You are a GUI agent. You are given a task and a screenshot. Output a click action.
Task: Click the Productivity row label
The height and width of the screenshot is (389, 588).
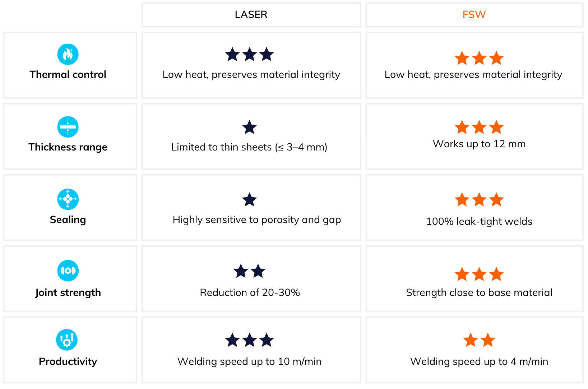point(68,361)
